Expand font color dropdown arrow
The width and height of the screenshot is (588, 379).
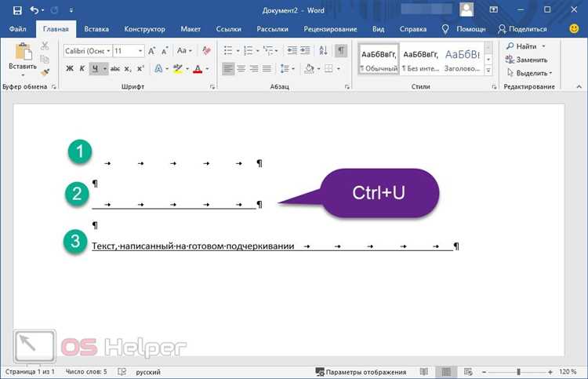[x=207, y=69]
